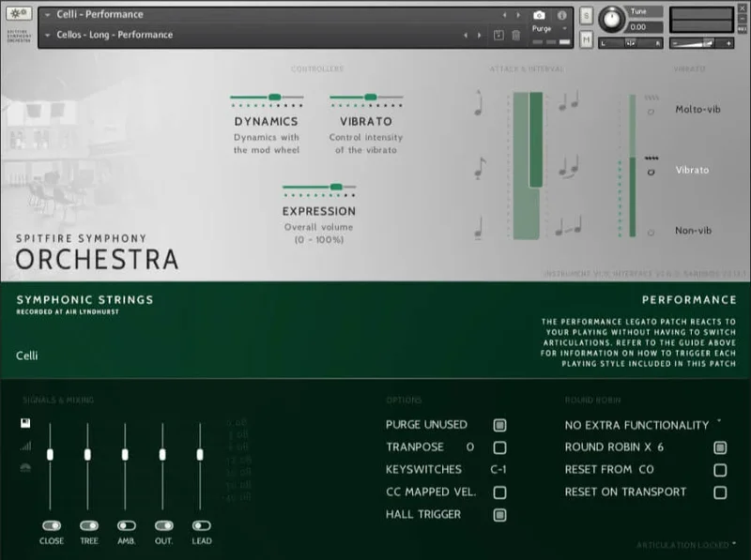Click the Dynamics controller label

267,122
